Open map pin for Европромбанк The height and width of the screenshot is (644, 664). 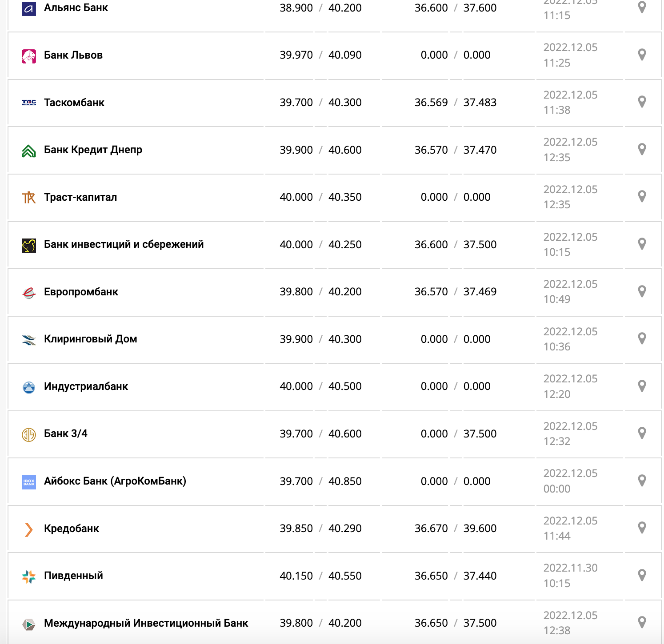point(642,291)
